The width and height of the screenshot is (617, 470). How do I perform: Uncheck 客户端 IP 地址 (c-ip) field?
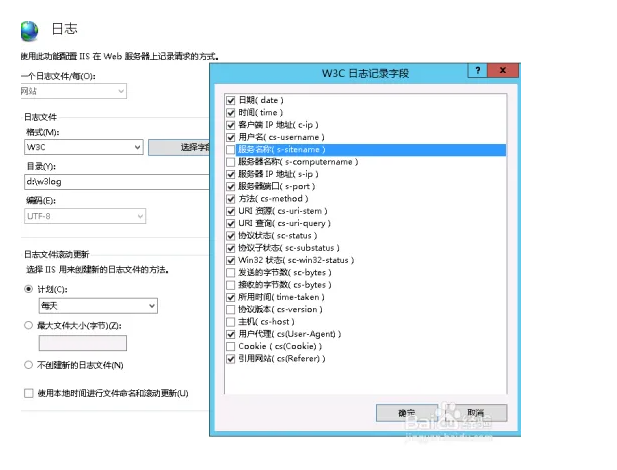click(x=231, y=125)
